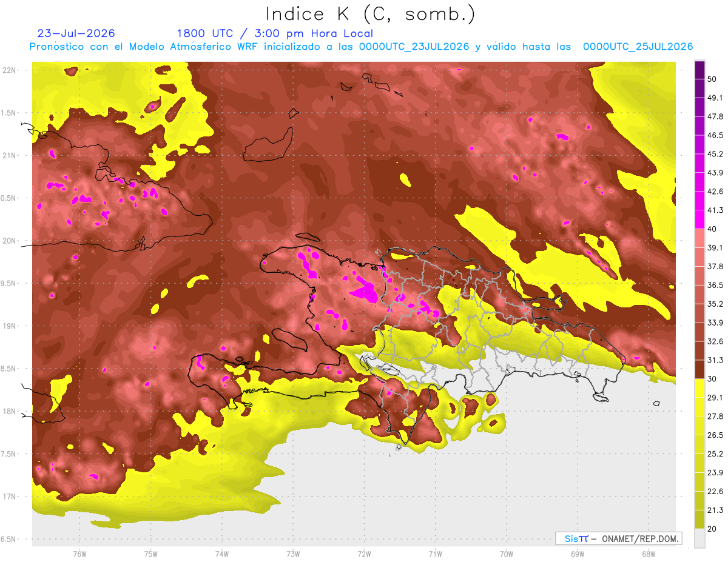The image size is (728, 562).
Task: Click the longitude axis label "75W"
Action: click(x=150, y=554)
